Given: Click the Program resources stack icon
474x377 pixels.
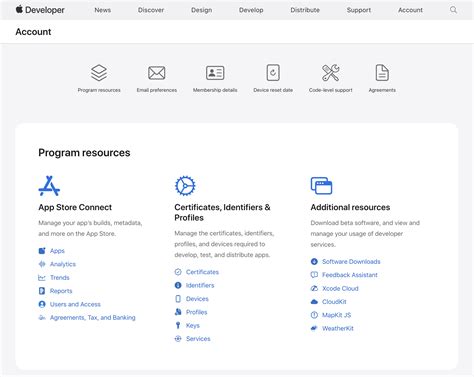Looking at the screenshot, I should [99, 73].
